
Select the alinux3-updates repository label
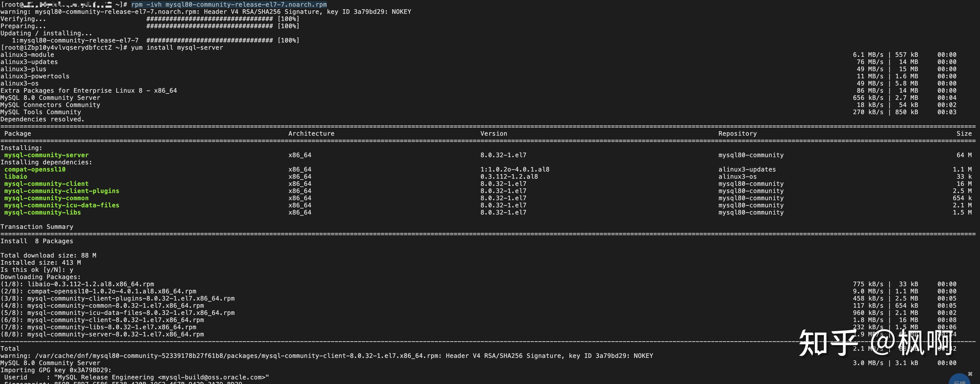(x=747, y=169)
